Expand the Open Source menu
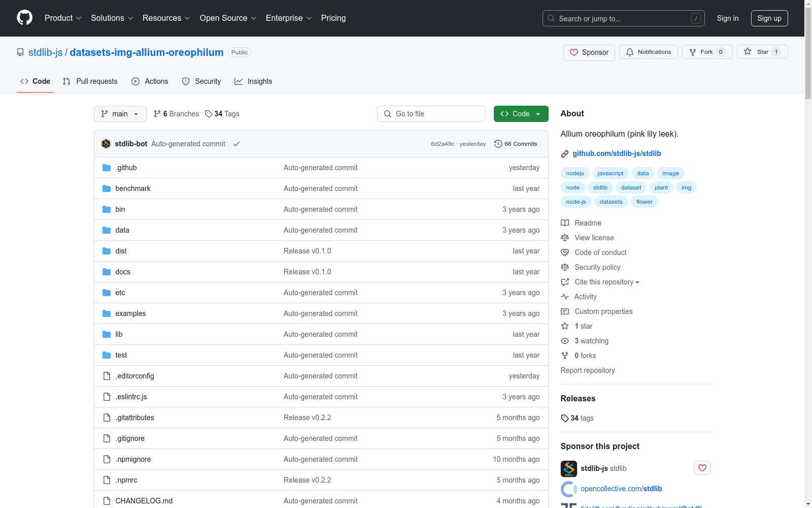812x508 pixels. tap(228, 18)
